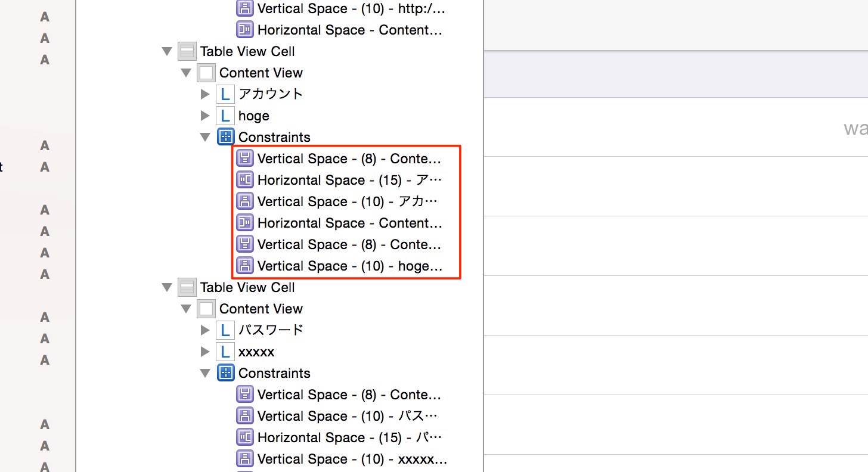
Task: Expand the パスワード label disclosure triangle
Action: point(205,330)
